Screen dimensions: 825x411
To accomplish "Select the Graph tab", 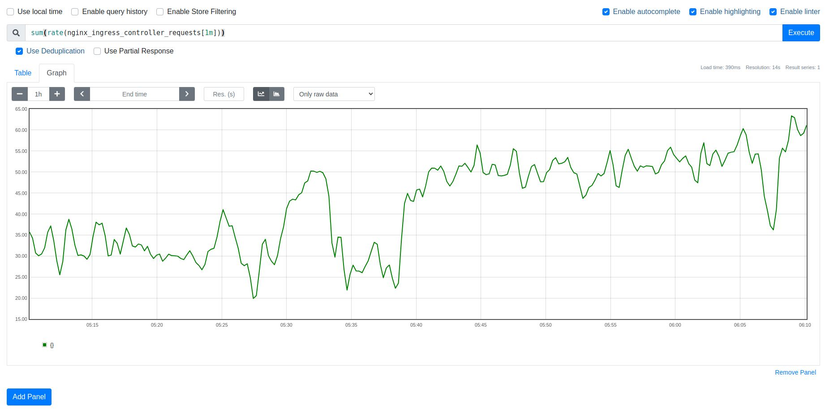I will pos(57,73).
